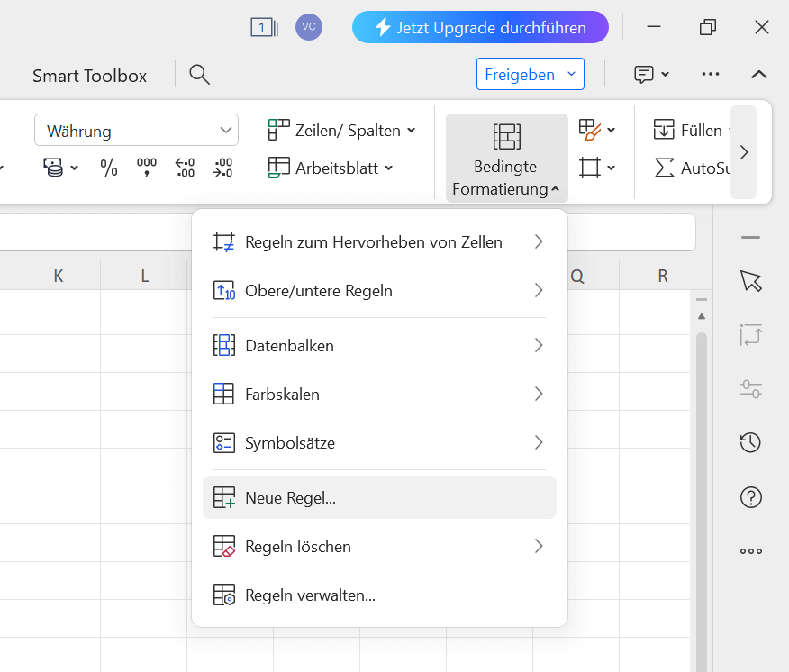Click the search magnifier icon
This screenshot has height=672, width=789.
pos(199,75)
